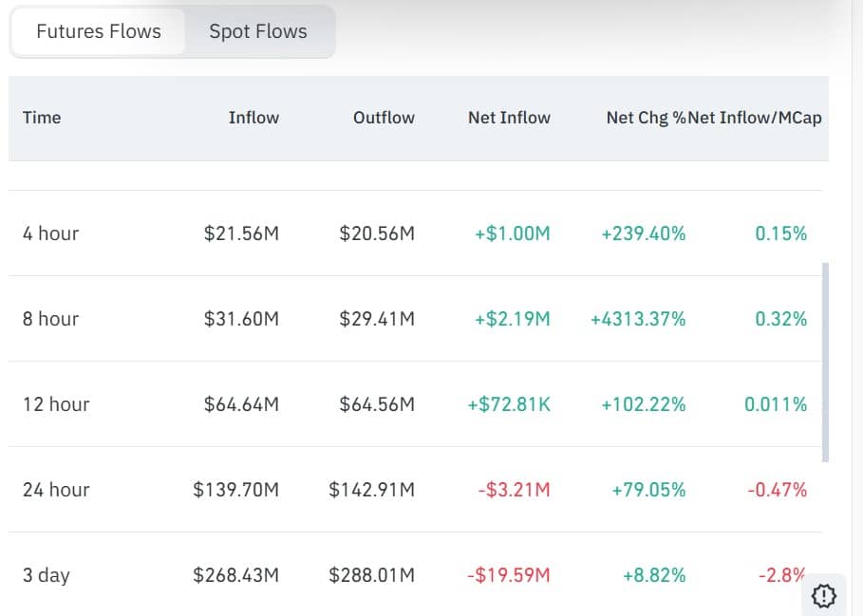Select the 3 day row
The height and width of the screenshot is (616, 863).
[x=47, y=575]
